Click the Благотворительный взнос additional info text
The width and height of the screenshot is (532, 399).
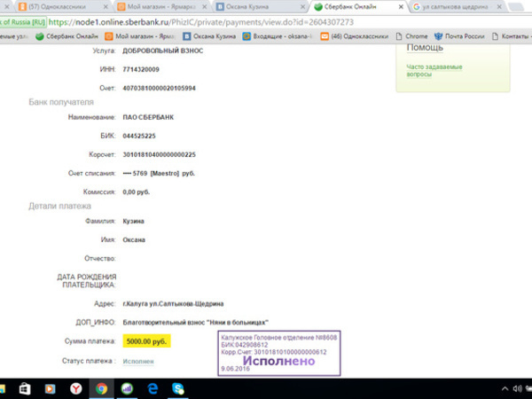[196, 323]
